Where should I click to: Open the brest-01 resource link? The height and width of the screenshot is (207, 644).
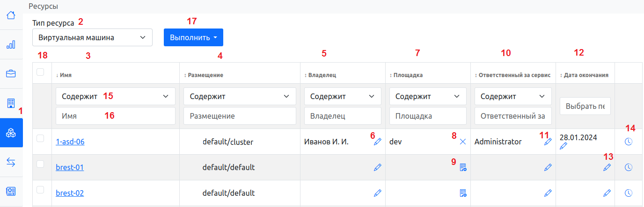pos(70,167)
